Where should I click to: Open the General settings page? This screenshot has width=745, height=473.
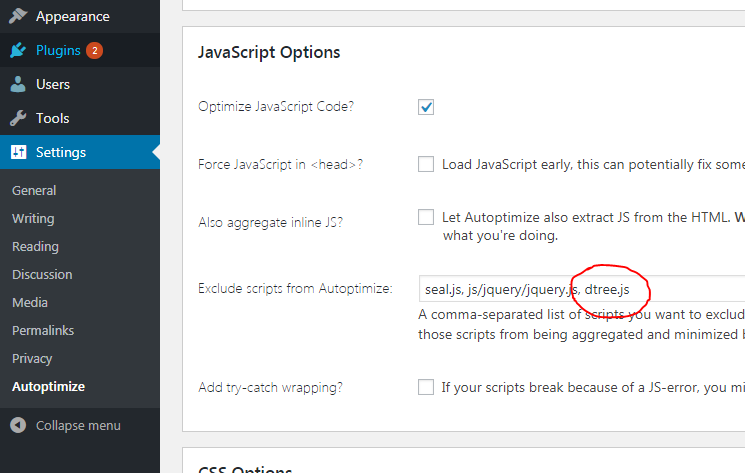34,190
